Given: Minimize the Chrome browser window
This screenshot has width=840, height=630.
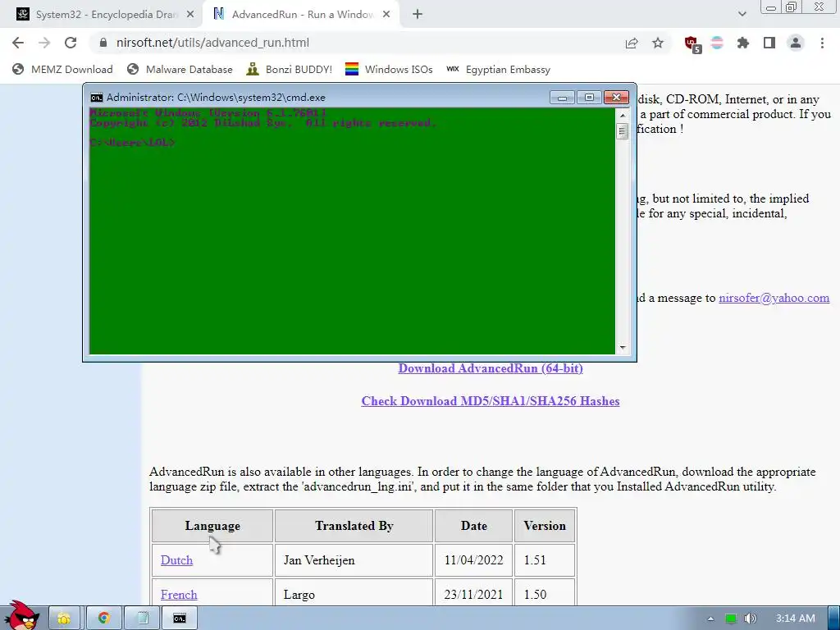Looking at the screenshot, I should coord(771,7).
